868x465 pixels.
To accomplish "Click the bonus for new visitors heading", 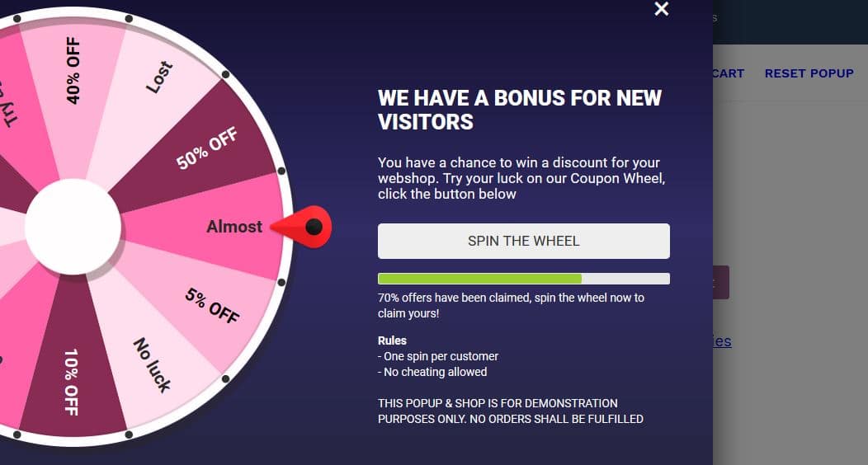I will (520, 110).
